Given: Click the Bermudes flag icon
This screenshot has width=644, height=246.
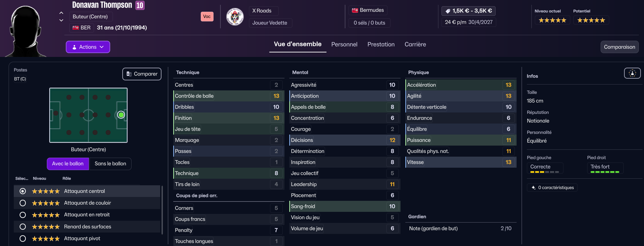Looking at the screenshot, I should 355,10.
